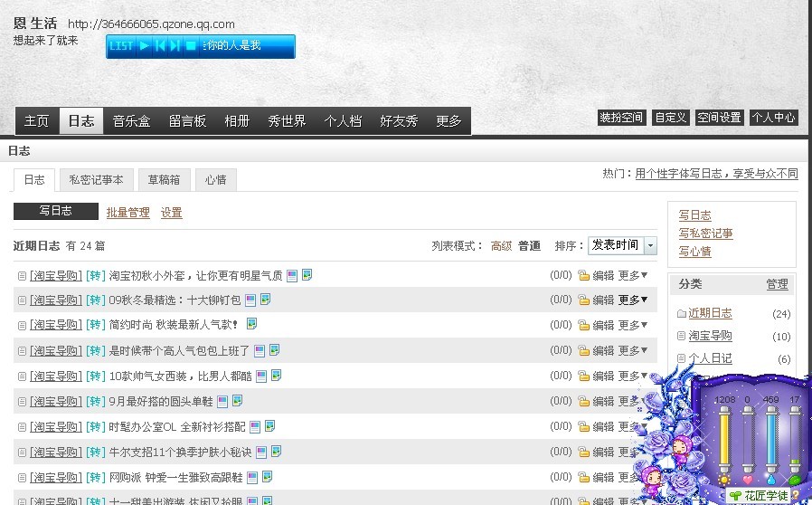
Task: Switch to 私密记事本 tab
Action: click(x=97, y=180)
